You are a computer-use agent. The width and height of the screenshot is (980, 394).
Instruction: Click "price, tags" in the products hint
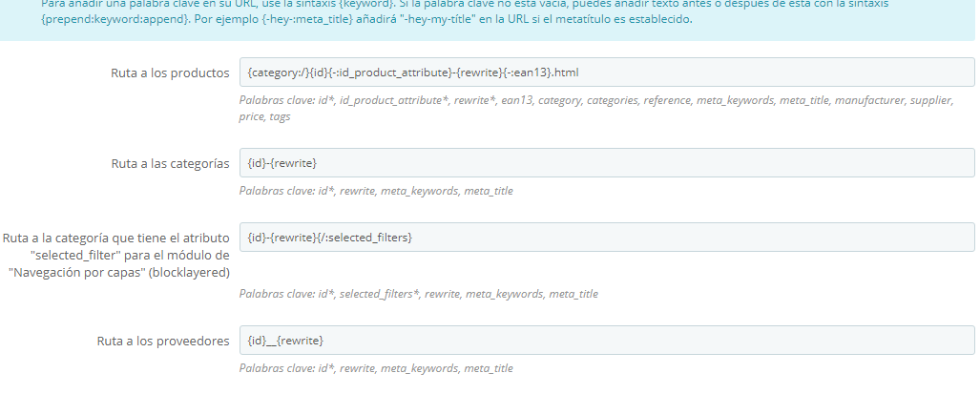coord(264,116)
